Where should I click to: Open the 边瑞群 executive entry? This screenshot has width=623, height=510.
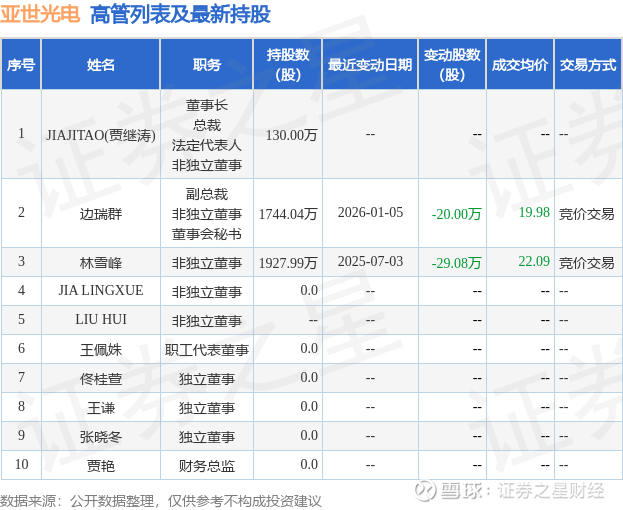[101, 213]
